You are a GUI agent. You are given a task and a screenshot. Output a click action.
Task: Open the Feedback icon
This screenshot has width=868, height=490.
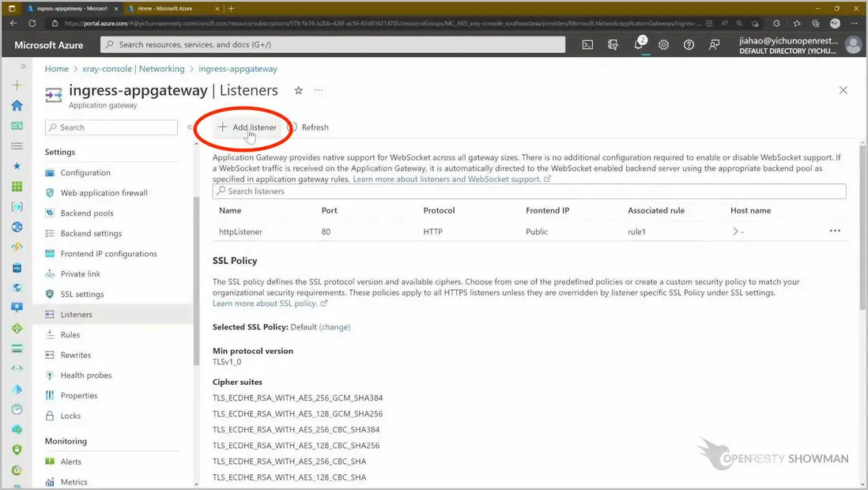pyautogui.click(x=714, y=45)
